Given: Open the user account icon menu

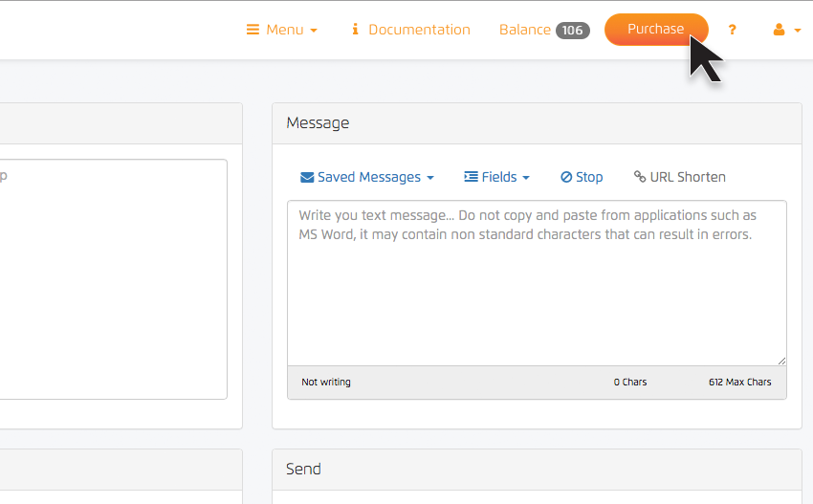Looking at the screenshot, I should 779,30.
